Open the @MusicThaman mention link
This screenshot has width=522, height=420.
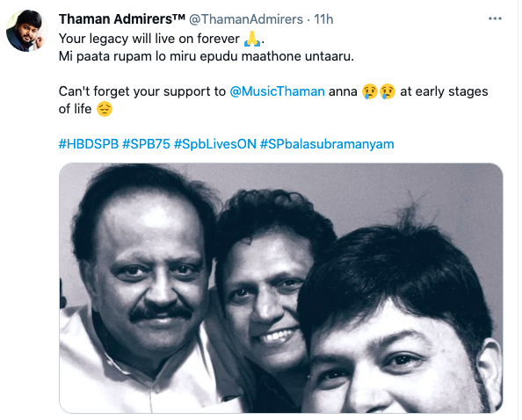point(277,91)
